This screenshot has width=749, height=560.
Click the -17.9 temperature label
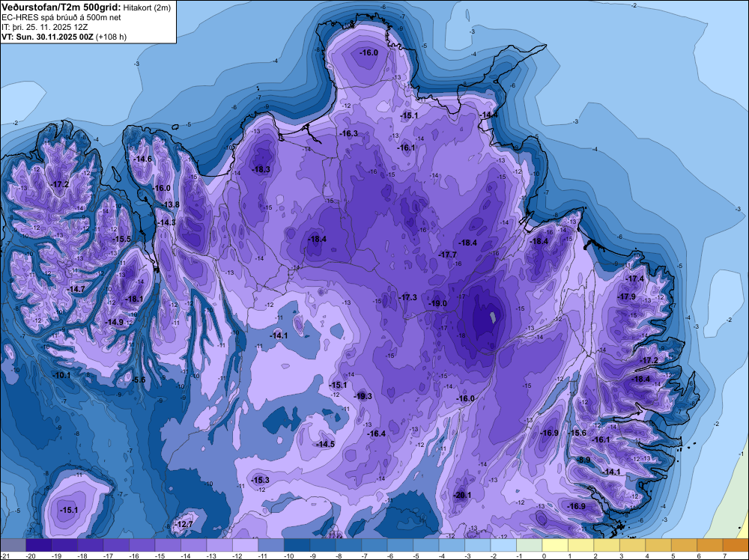point(627,297)
